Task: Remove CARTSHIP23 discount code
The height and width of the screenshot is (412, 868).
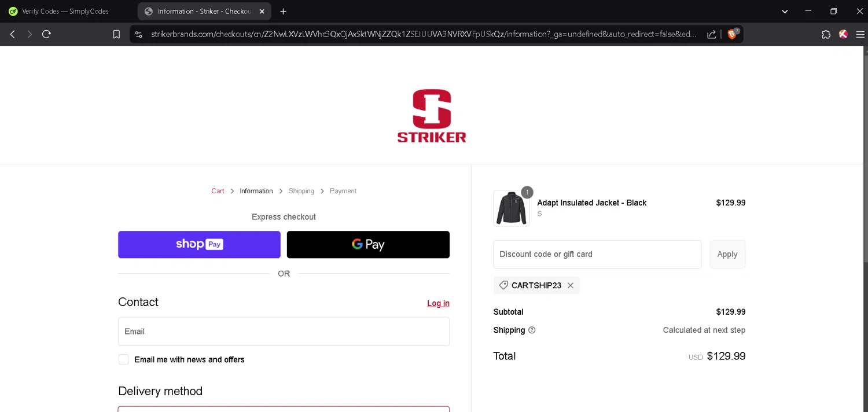Action: click(x=571, y=285)
